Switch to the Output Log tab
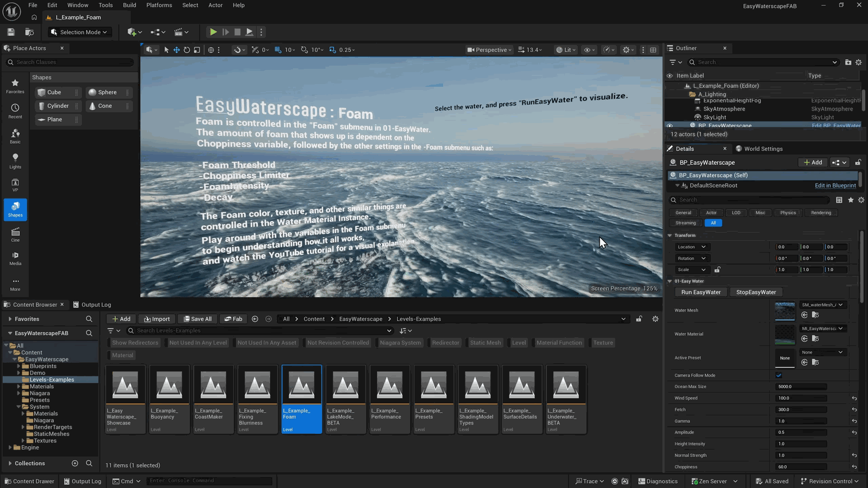The width and height of the screenshot is (868, 488). [92, 305]
